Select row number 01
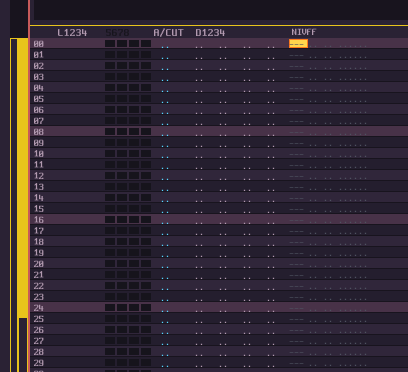 39,55
